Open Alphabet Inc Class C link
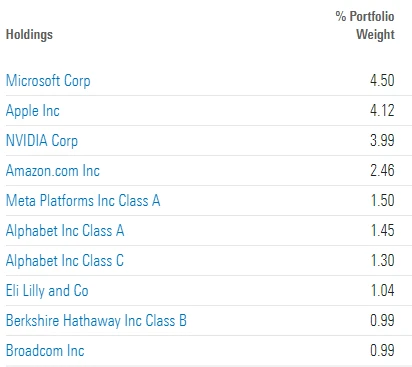Screen dimensions: 412x367 tap(65, 261)
